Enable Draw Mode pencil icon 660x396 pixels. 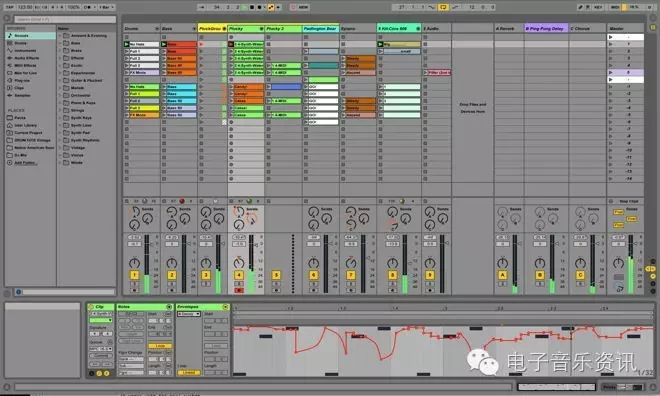580,7
